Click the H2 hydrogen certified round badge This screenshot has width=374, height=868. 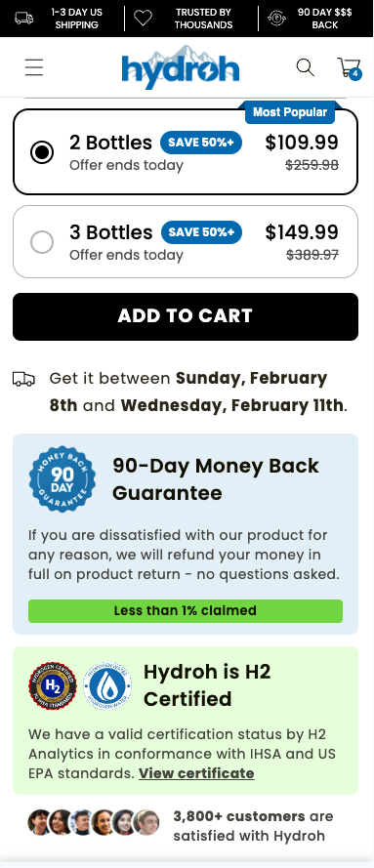point(53,685)
